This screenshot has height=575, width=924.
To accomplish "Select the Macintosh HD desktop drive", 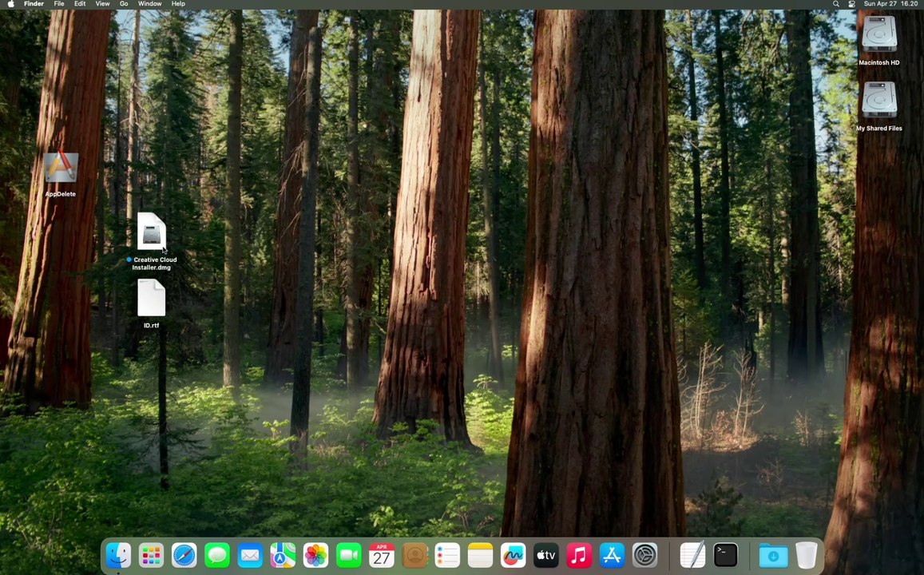I will [x=879, y=40].
